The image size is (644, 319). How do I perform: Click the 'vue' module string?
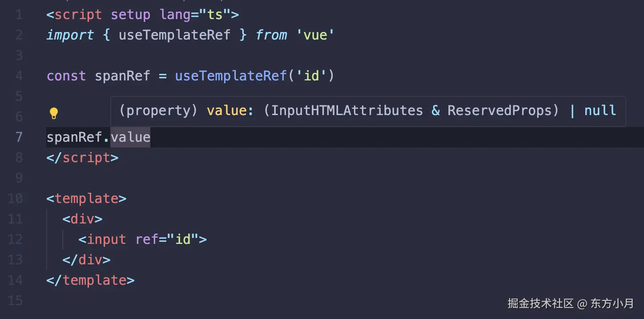[x=315, y=35]
